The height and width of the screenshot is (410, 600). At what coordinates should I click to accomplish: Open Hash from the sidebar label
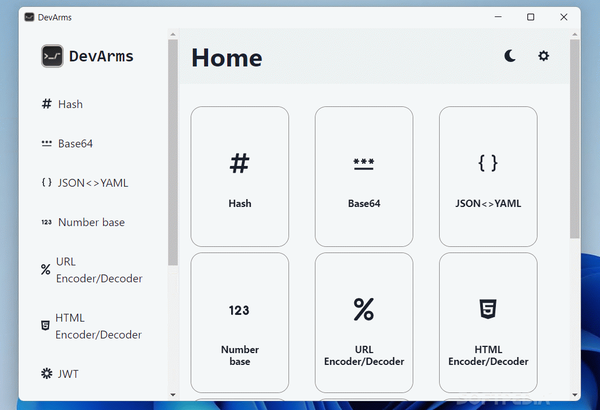click(x=70, y=104)
